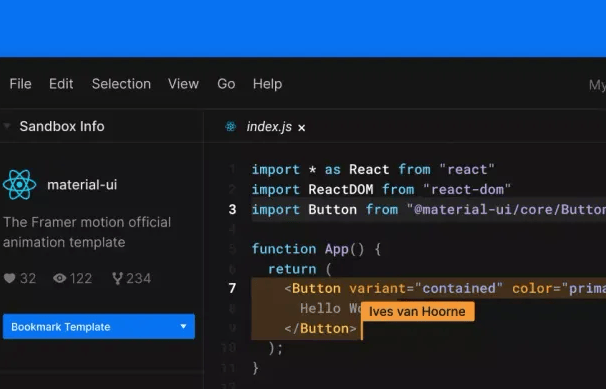Click the function App() code line

tap(316, 249)
